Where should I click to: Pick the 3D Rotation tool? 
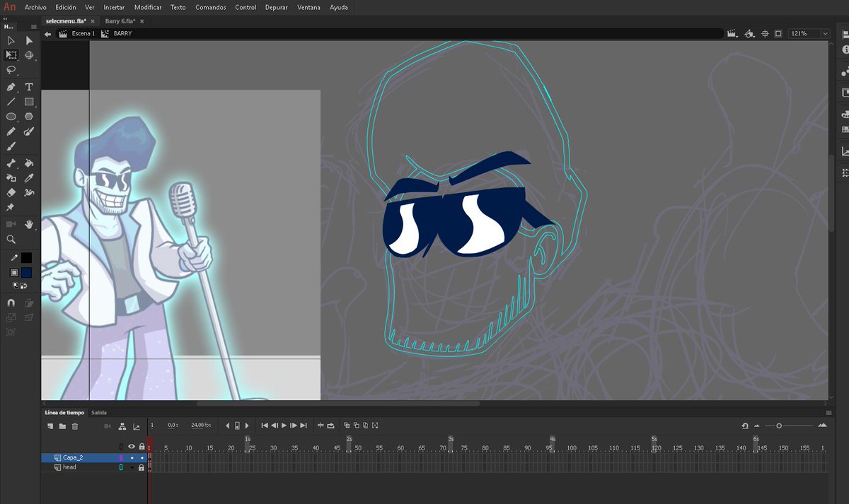coord(29,55)
